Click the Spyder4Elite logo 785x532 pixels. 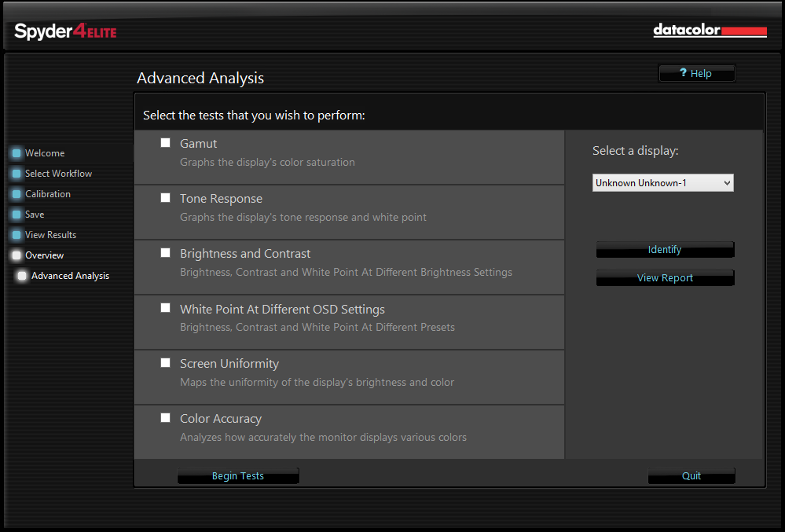(x=64, y=31)
